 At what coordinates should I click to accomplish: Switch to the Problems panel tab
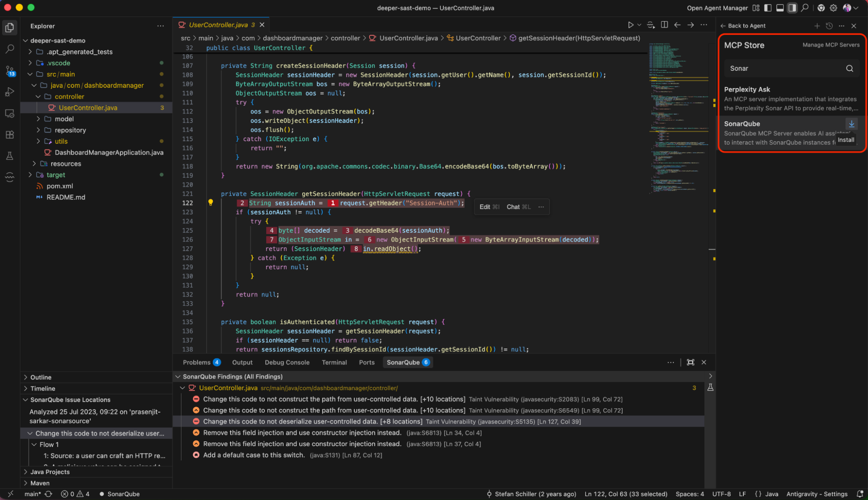[196, 362]
